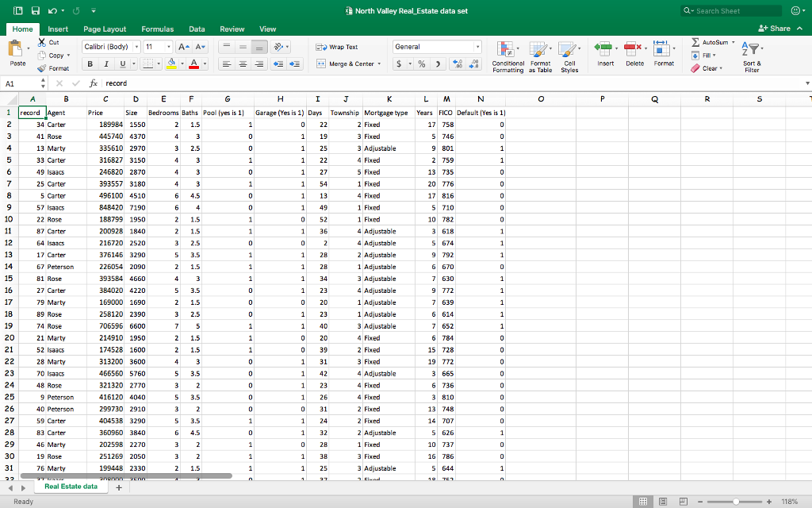Expand the formula bar chevron

click(806, 83)
